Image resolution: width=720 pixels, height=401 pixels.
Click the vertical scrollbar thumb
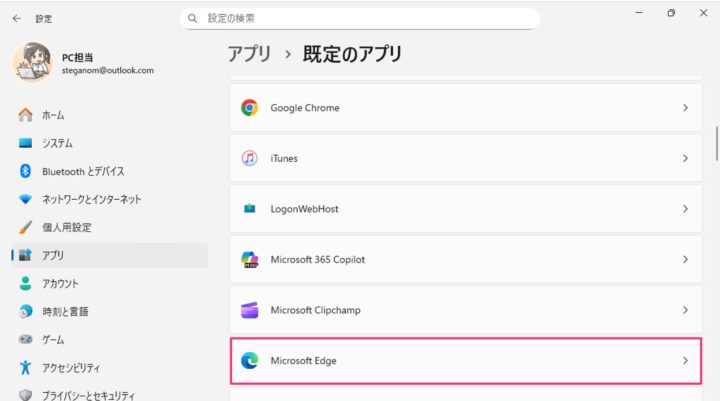click(x=716, y=143)
